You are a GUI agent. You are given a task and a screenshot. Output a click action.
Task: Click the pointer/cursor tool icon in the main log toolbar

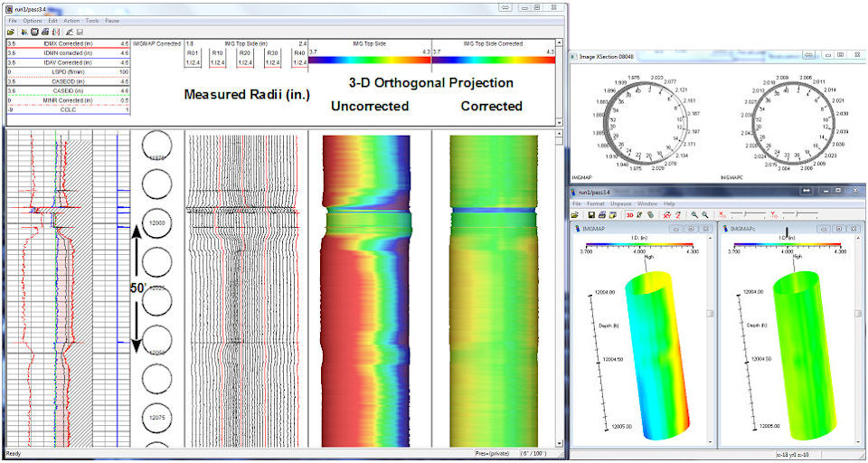[24, 33]
